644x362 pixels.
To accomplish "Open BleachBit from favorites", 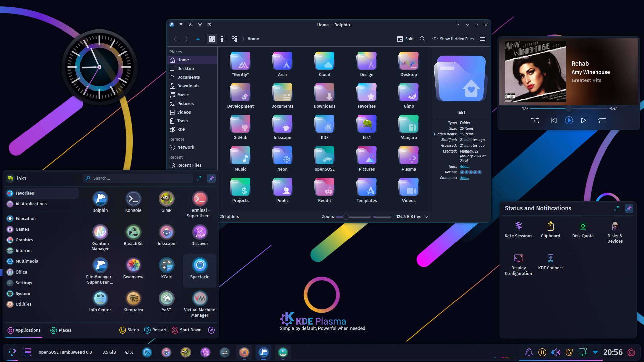I will (133, 235).
